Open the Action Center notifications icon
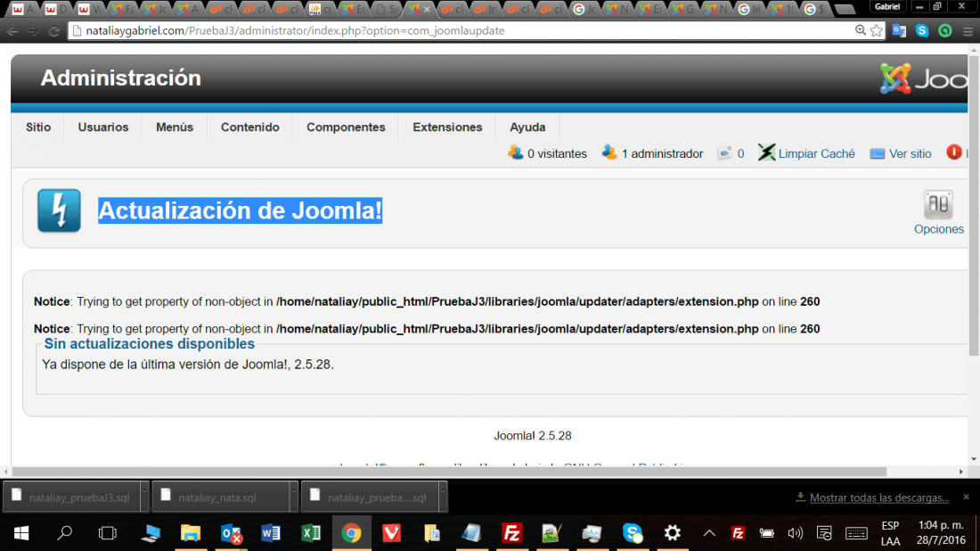Screen dimensions: 980x551 pyautogui.click(x=824, y=533)
